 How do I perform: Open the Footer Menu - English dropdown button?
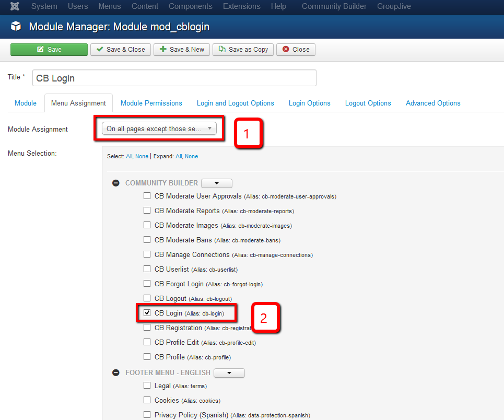[x=229, y=373]
